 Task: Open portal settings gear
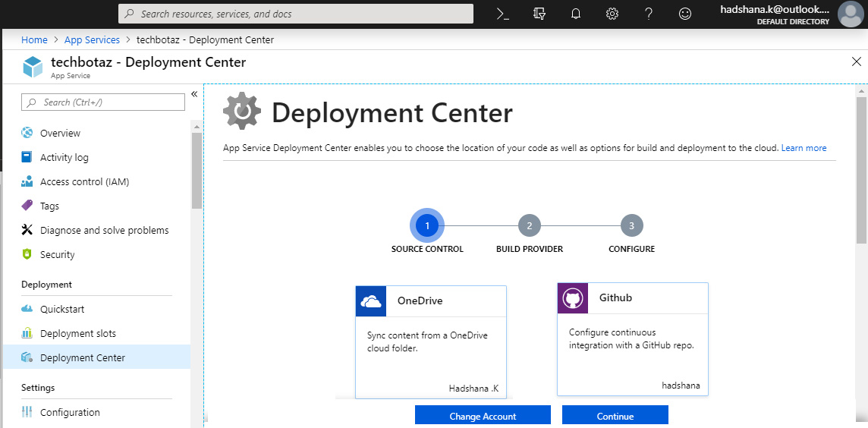(x=612, y=14)
